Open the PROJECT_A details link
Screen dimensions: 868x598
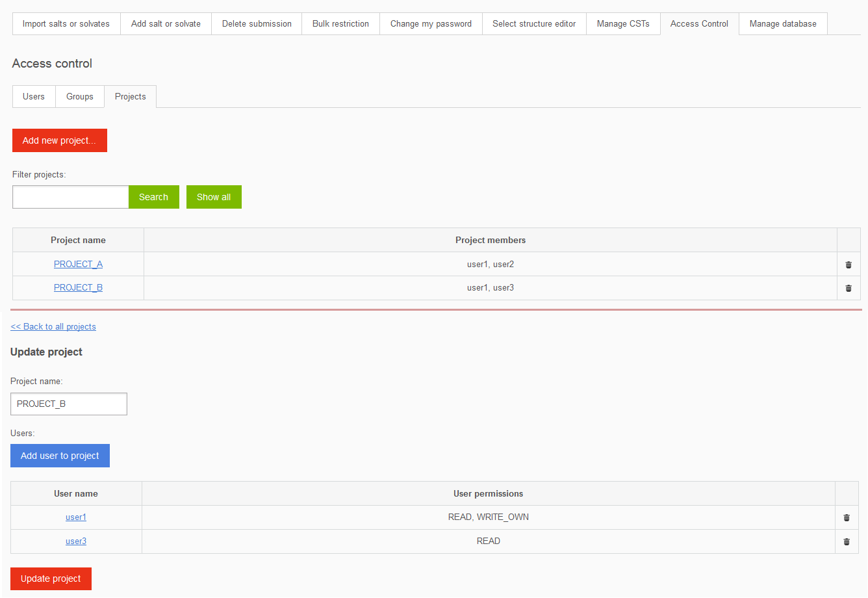tap(78, 264)
